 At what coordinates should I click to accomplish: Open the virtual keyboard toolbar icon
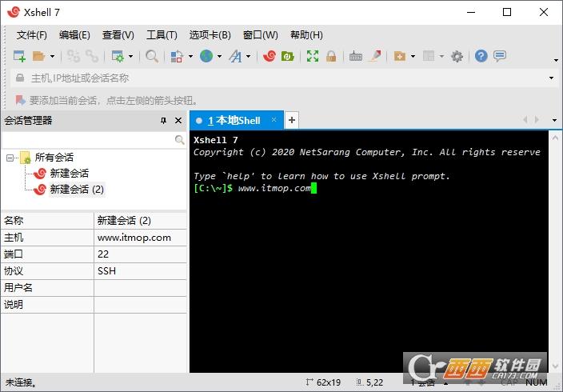click(x=355, y=56)
